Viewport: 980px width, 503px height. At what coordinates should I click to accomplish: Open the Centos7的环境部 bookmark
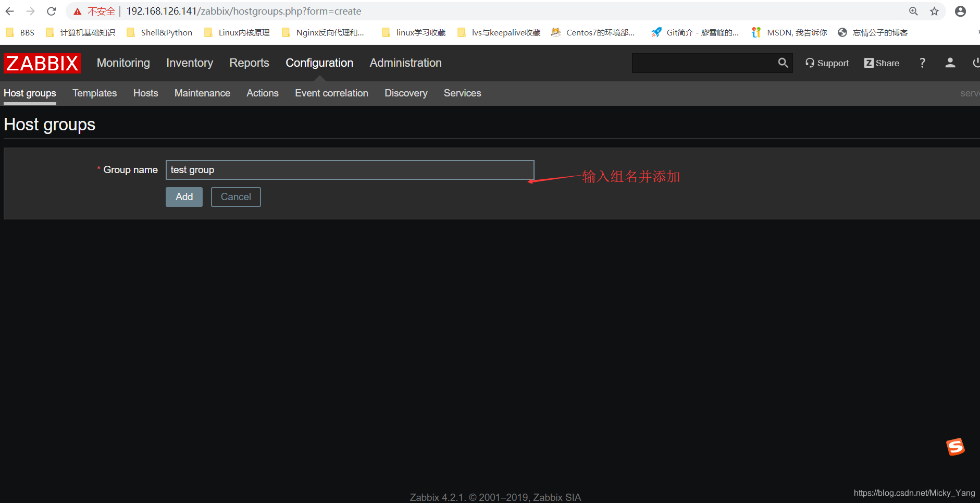(x=593, y=32)
